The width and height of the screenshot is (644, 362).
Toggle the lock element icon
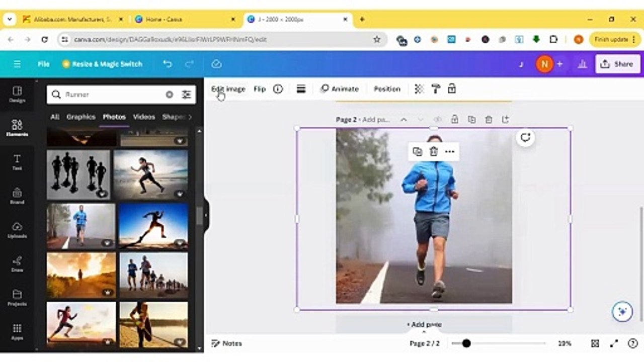(x=452, y=89)
